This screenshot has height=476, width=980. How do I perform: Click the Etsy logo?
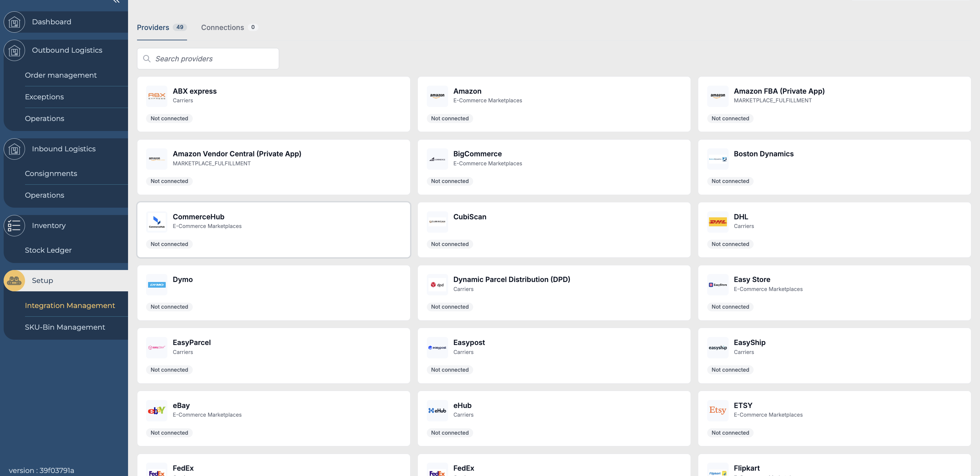click(x=718, y=411)
